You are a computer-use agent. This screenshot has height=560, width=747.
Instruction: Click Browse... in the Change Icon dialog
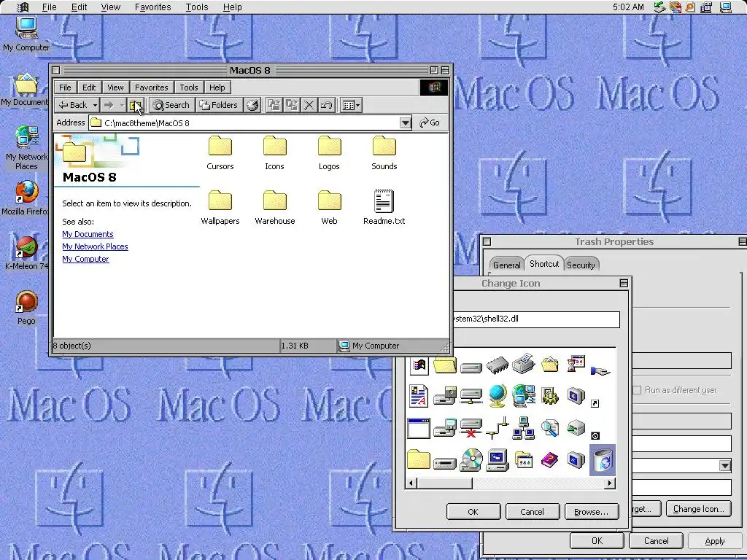pos(591,511)
